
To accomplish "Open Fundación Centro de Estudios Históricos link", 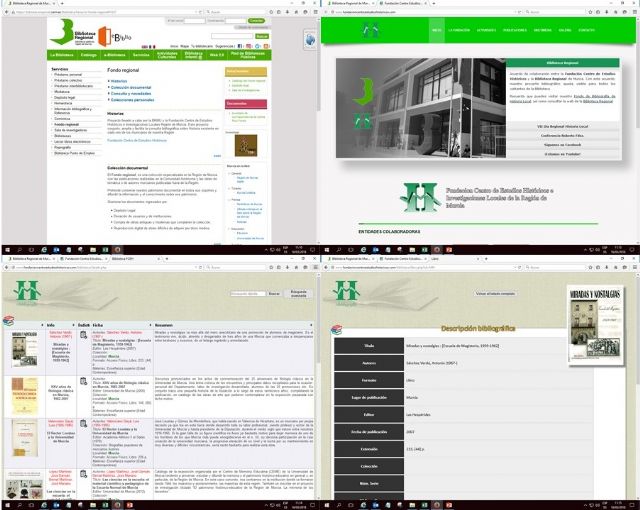I will 137,140.
